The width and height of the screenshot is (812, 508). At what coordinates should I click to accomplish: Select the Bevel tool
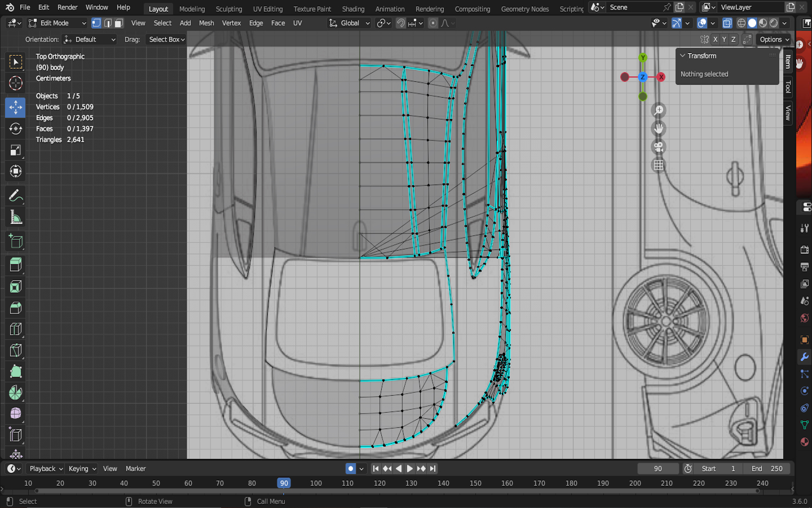tap(15, 308)
